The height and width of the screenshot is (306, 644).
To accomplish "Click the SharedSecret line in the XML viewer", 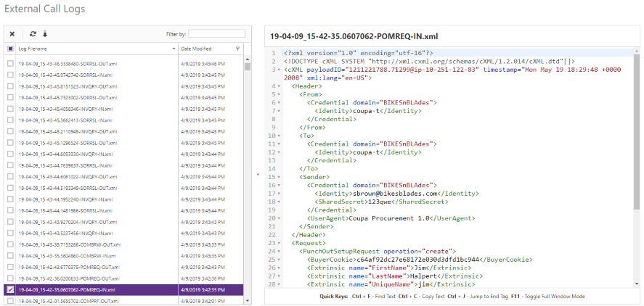I will click(x=382, y=202).
